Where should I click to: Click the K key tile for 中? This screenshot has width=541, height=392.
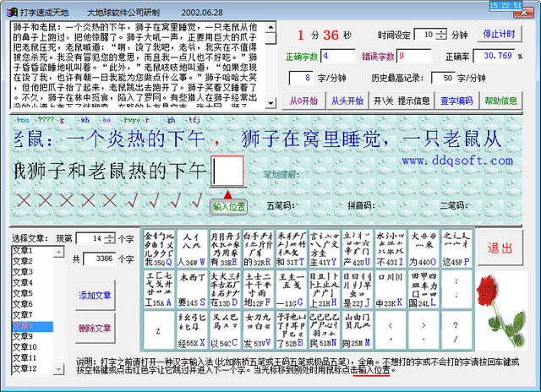[391, 289]
